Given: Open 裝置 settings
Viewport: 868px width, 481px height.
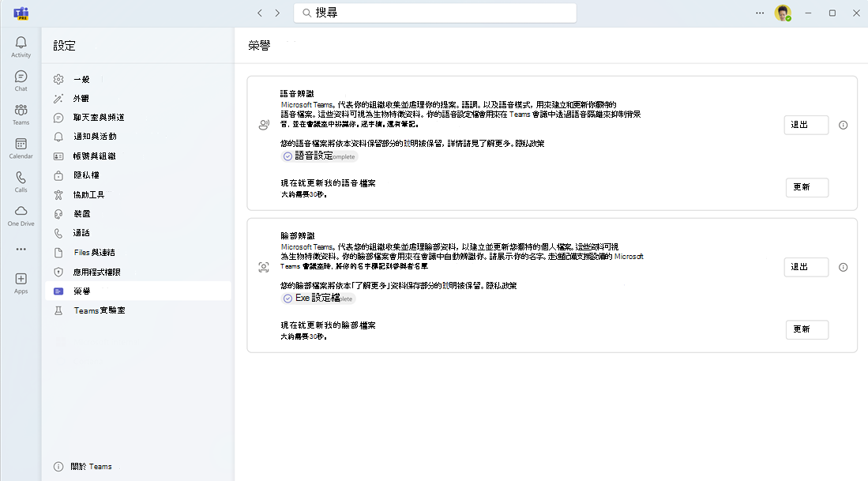Looking at the screenshot, I should click(x=138, y=214).
